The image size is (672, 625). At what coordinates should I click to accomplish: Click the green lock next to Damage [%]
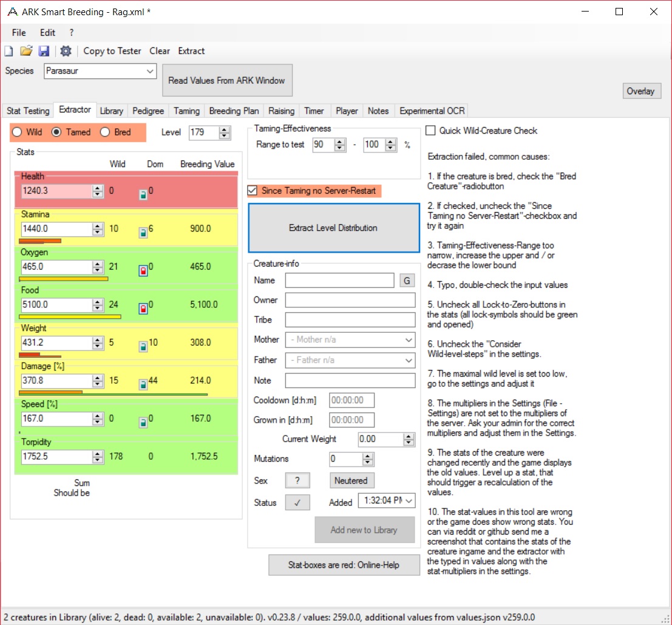144,384
